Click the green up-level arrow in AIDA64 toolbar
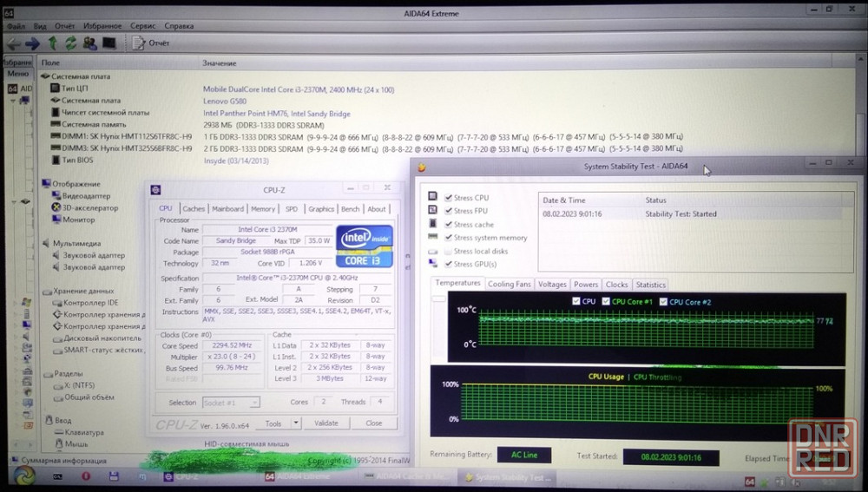The width and height of the screenshot is (868, 492). pos(53,43)
